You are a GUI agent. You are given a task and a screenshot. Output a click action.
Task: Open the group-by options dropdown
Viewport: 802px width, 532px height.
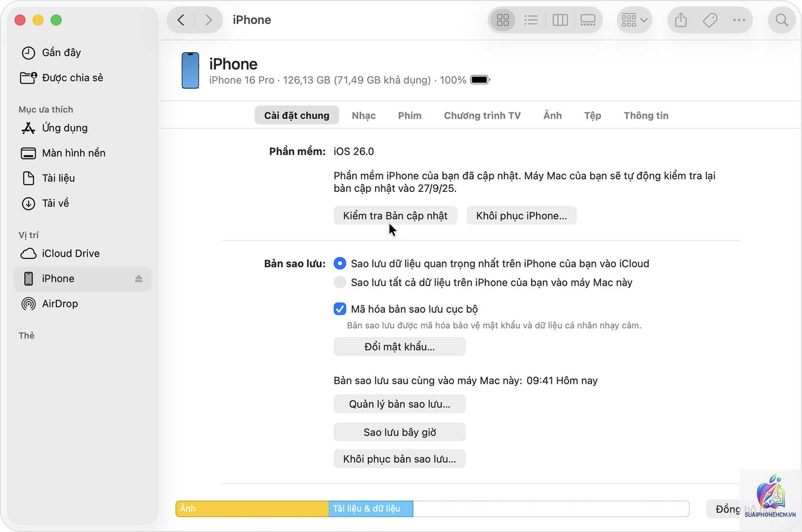tap(634, 20)
